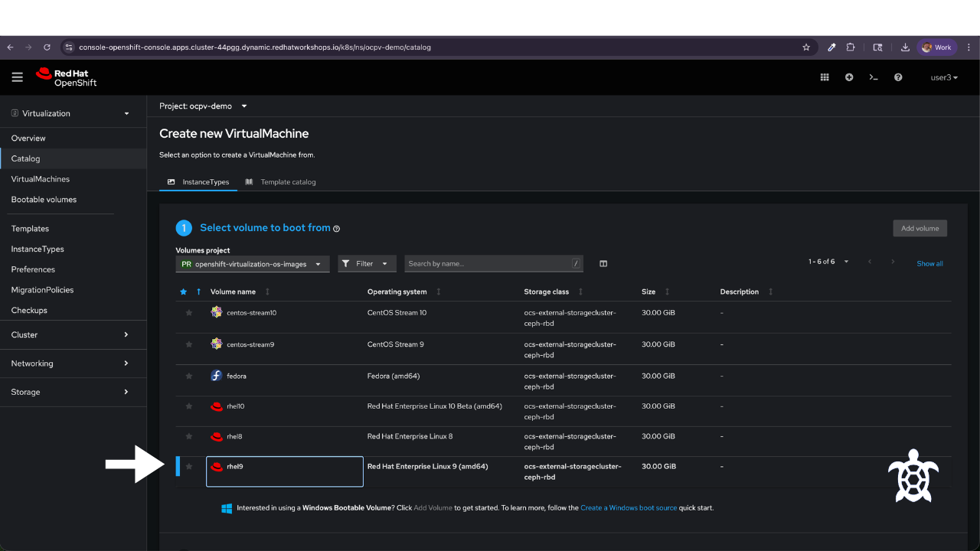Screen dimensions: 980x551
Task: Favorite the rhel9 volume star
Action: coord(189,466)
